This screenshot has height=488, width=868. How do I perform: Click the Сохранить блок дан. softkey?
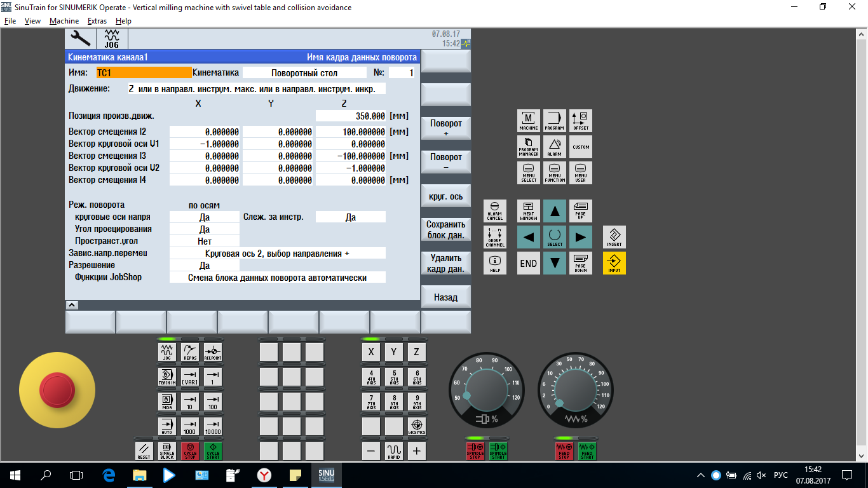coord(445,230)
